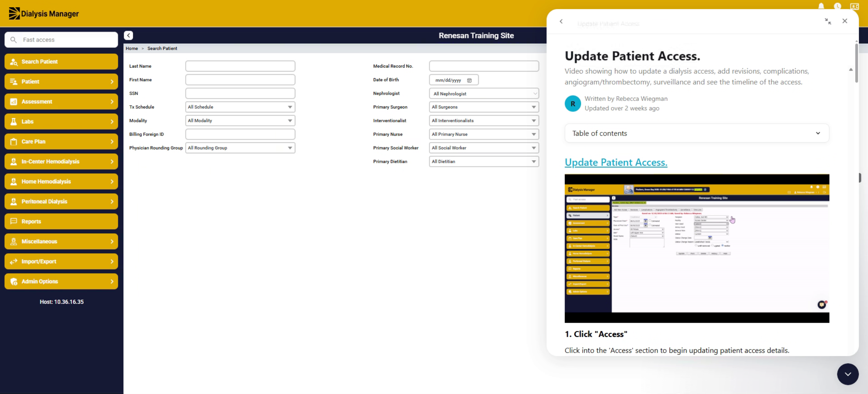Collapse the sidebar with arrow button
Viewport: 868px width, 394px height.
pyautogui.click(x=128, y=35)
